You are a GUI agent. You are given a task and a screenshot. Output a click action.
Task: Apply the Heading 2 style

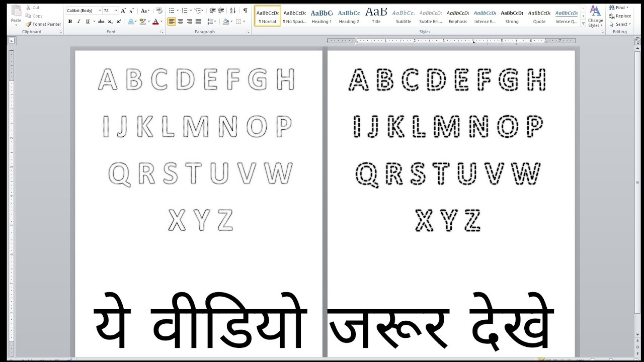pos(349,16)
